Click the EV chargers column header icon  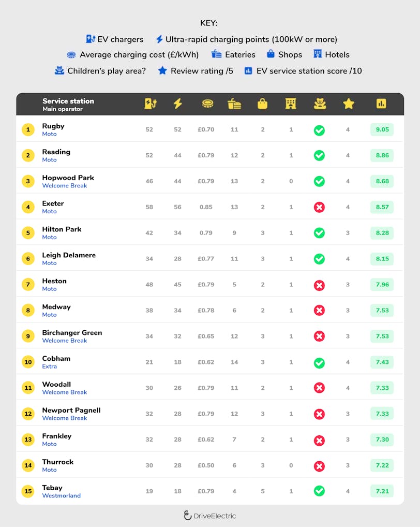pyautogui.click(x=149, y=104)
